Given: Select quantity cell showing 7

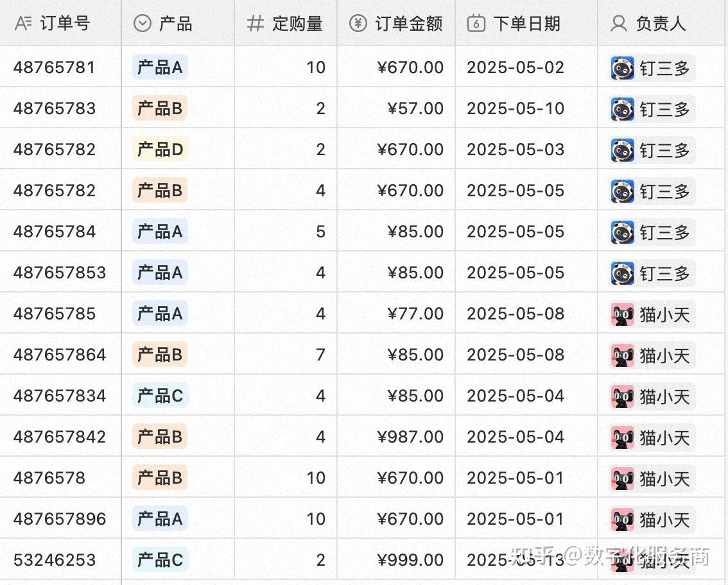Looking at the screenshot, I should click(x=286, y=355).
